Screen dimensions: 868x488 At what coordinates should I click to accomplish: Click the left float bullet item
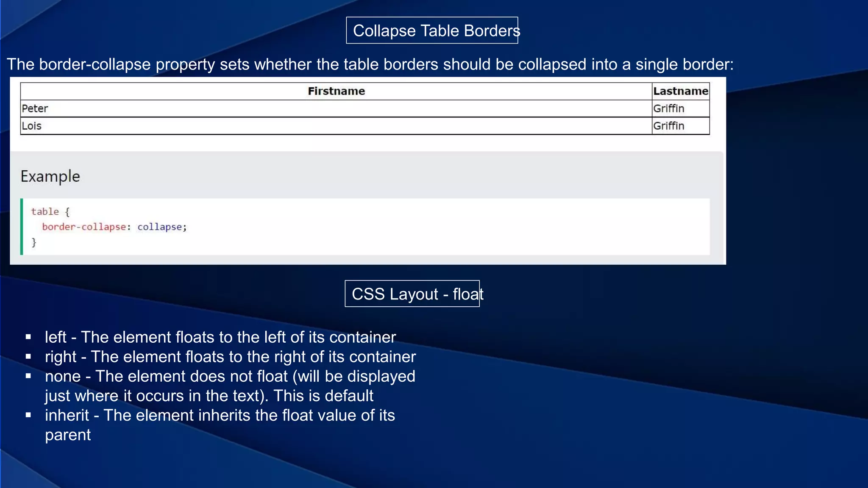(220, 337)
